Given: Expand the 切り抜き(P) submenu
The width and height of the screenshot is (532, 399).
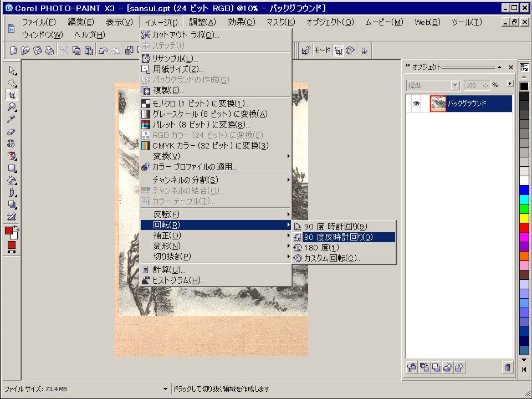Looking at the screenshot, I should [216, 257].
